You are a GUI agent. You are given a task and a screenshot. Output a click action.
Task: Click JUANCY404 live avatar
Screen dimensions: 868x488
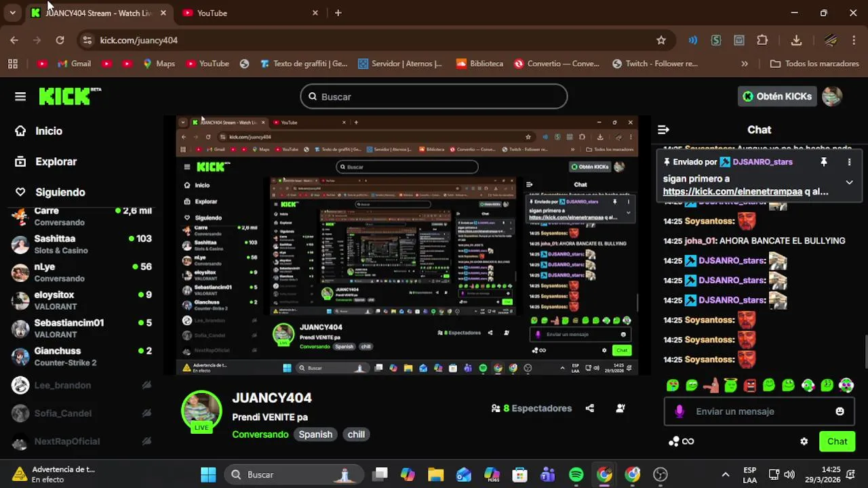point(201,411)
